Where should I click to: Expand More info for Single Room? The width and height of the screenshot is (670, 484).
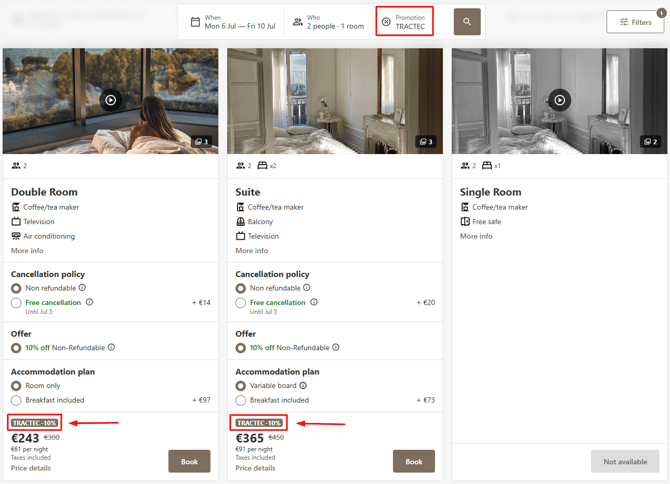pyautogui.click(x=476, y=236)
